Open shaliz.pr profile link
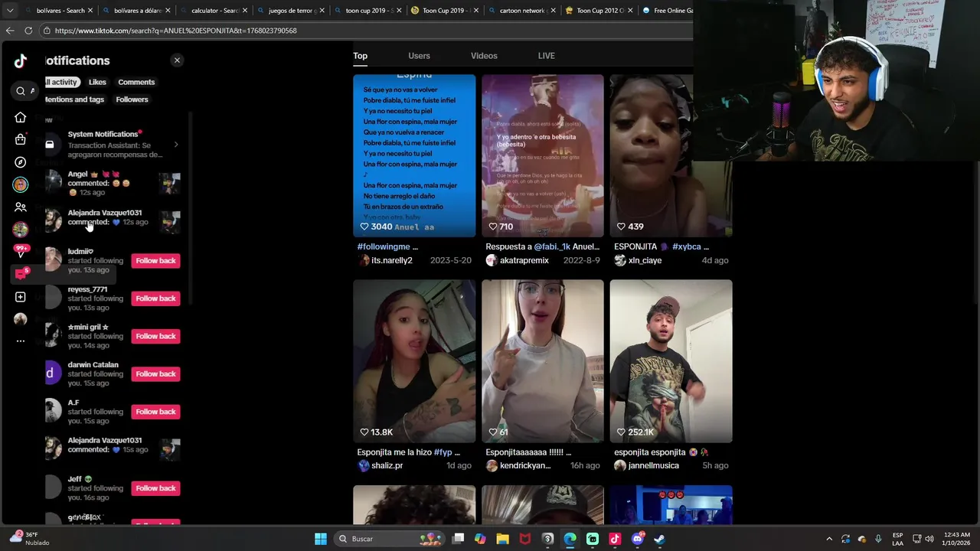This screenshot has height=551, width=980. pyautogui.click(x=387, y=465)
